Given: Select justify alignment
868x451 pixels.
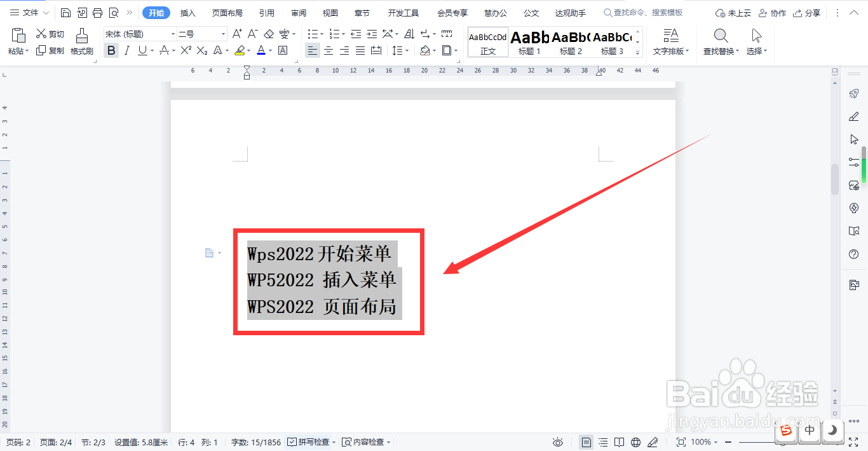Looking at the screenshot, I should (x=360, y=50).
